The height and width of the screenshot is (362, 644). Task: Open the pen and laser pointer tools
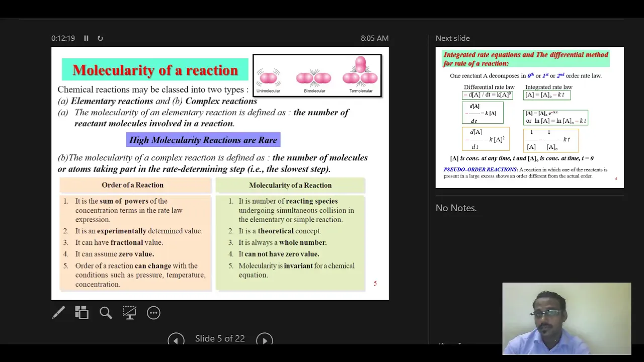coord(58,313)
